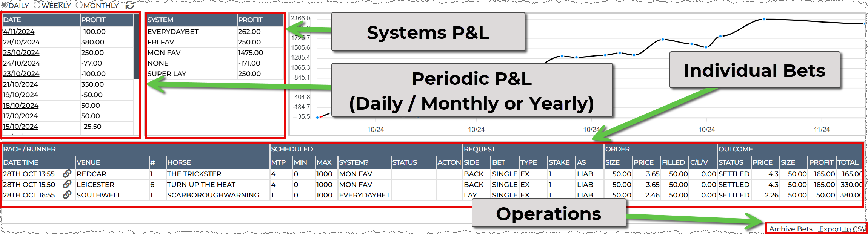Open link icon for Southwell race

pos(67,195)
